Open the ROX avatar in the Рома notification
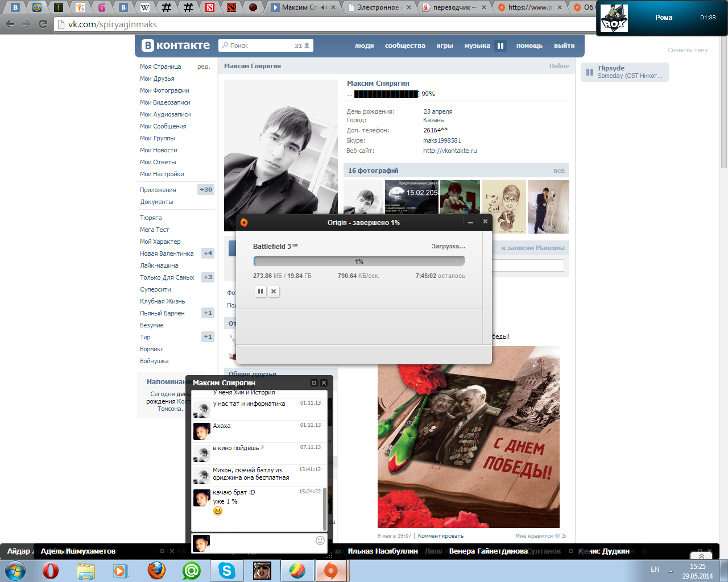The width and height of the screenshot is (728, 582). click(614, 18)
